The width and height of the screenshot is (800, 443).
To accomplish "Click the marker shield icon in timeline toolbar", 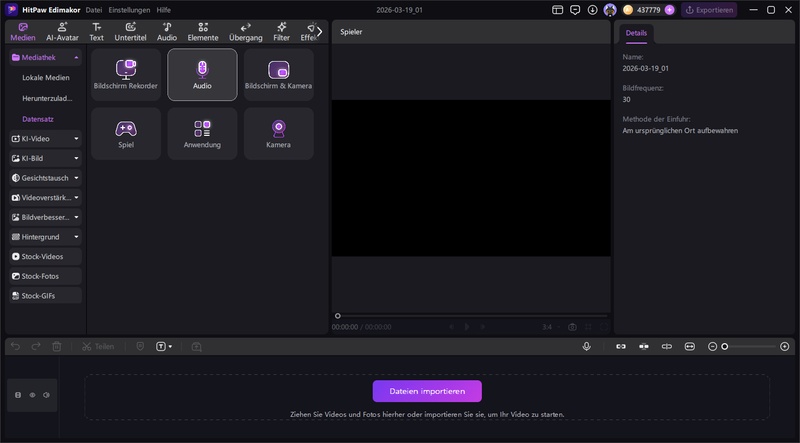I will [x=140, y=347].
